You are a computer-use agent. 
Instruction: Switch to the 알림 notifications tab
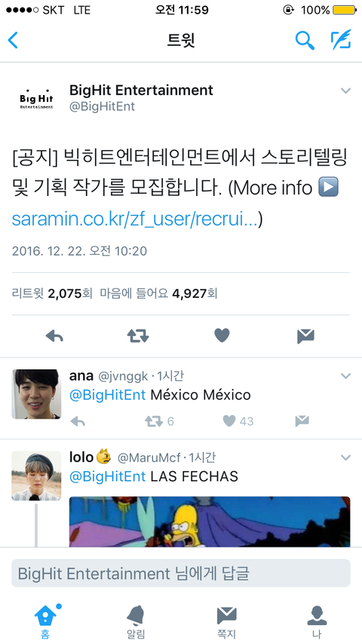136,622
